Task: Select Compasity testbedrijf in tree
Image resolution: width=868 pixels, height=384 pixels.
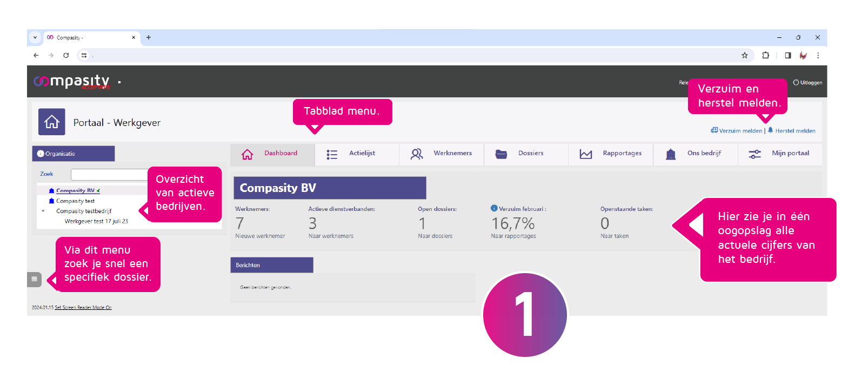Action: pos(84,211)
